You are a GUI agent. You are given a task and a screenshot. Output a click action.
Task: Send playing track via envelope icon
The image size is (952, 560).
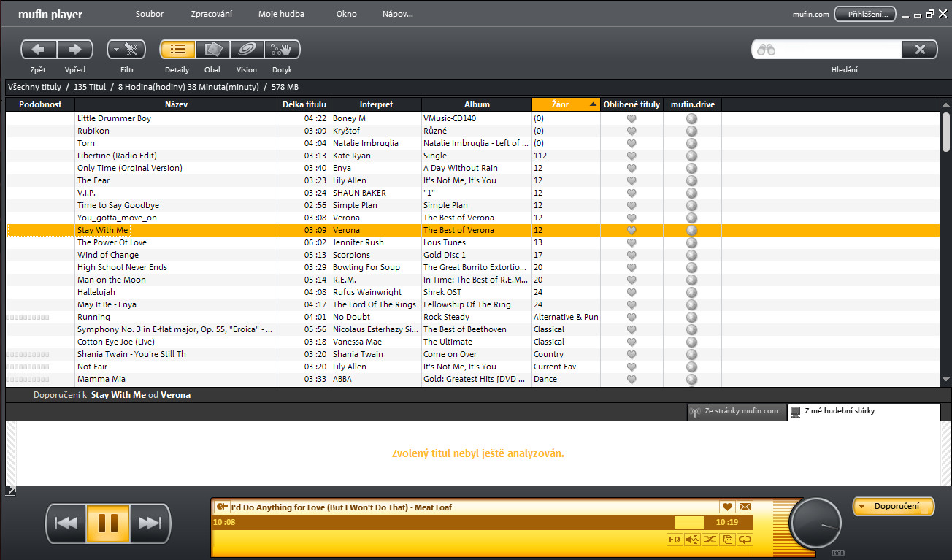[x=745, y=507]
